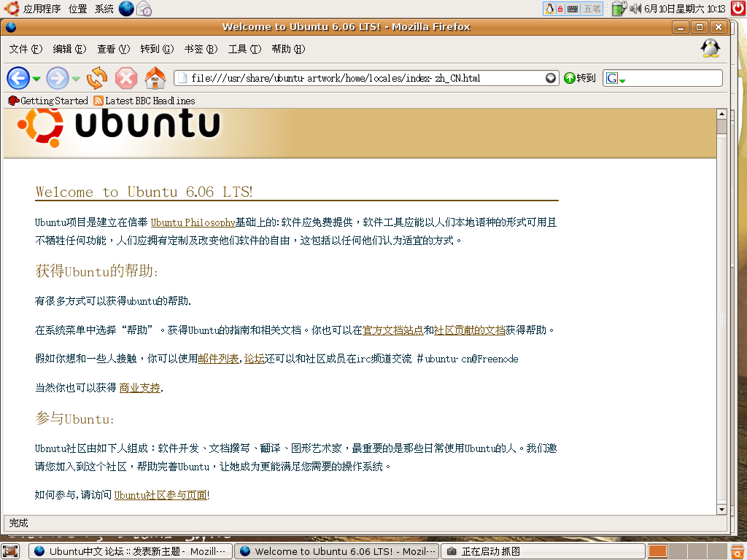Select Welcome to Ubuntu 6.06 LTS taskbar button

tap(337, 551)
